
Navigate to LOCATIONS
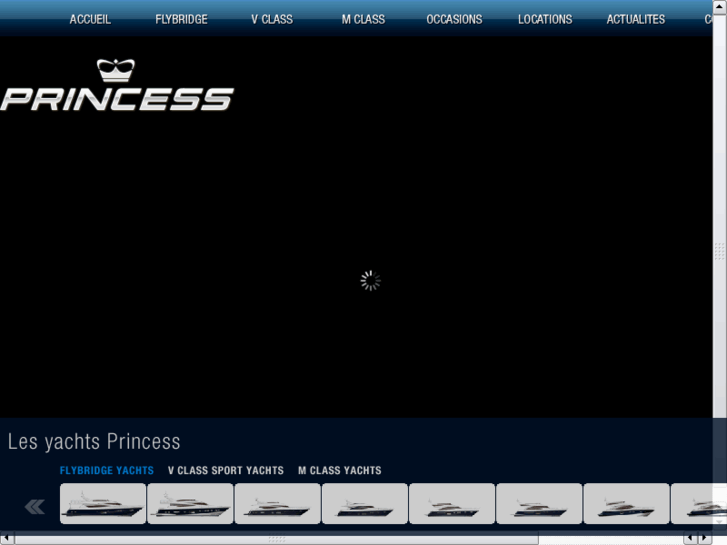(545, 19)
